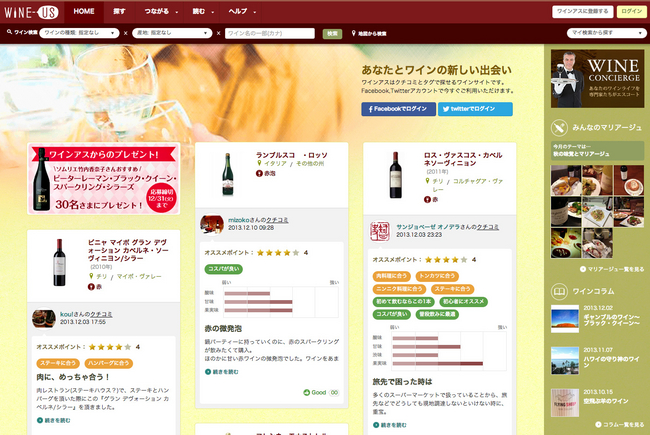Select the ステーキに合う tag on koui's review
Viewport: 650px width, 435px height.
pyautogui.click(x=58, y=363)
